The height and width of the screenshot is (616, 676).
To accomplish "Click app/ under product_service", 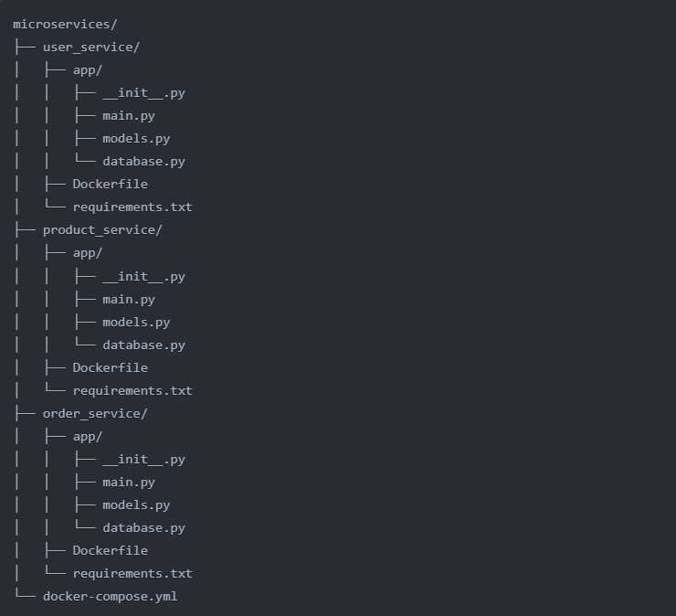I will 88,253.
